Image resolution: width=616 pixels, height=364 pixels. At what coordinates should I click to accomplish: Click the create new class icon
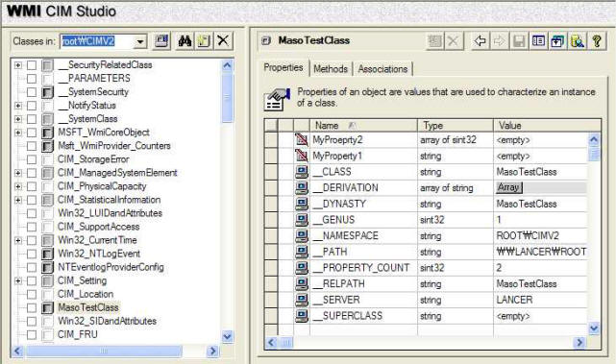pos(204,41)
